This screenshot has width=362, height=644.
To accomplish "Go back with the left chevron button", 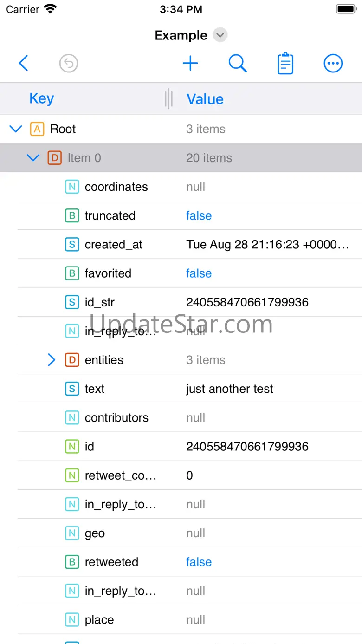I will point(23,63).
